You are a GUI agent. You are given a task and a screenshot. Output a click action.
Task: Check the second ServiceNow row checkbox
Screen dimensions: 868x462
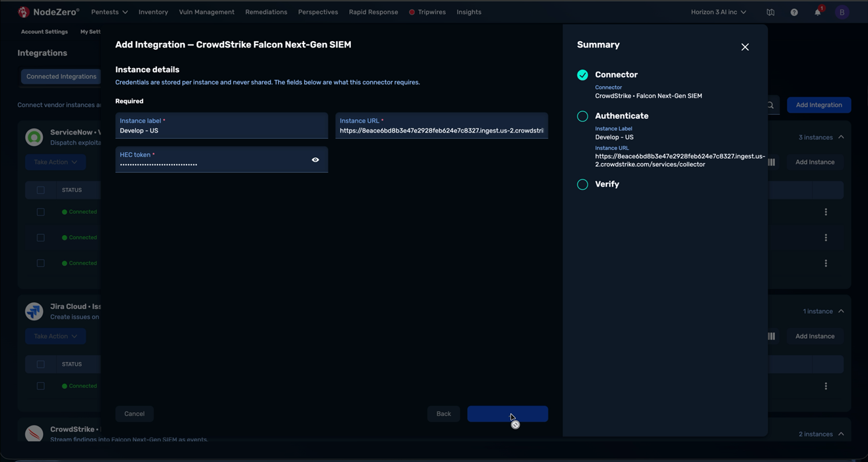pos(41,237)
